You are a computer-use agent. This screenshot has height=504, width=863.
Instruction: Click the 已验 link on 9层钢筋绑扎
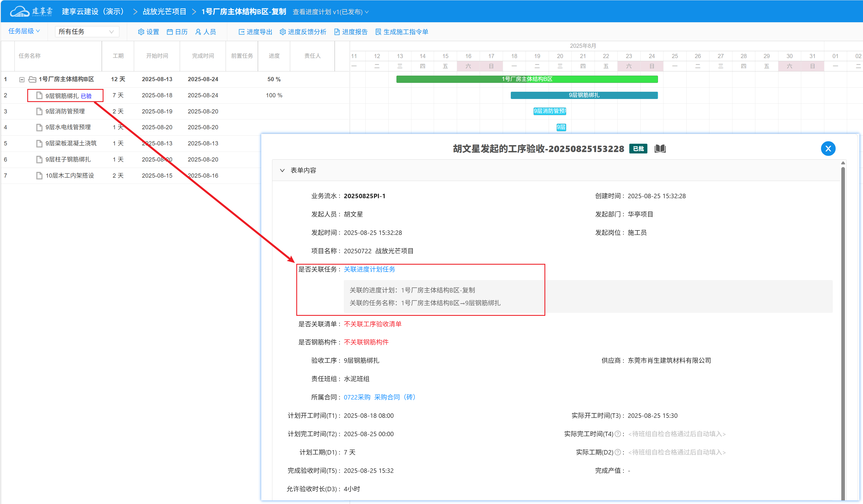[x=86, y=96]
